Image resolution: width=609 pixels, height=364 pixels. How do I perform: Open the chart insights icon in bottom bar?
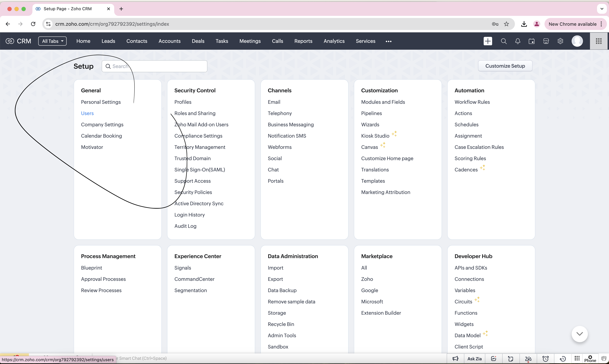(493, 359)
